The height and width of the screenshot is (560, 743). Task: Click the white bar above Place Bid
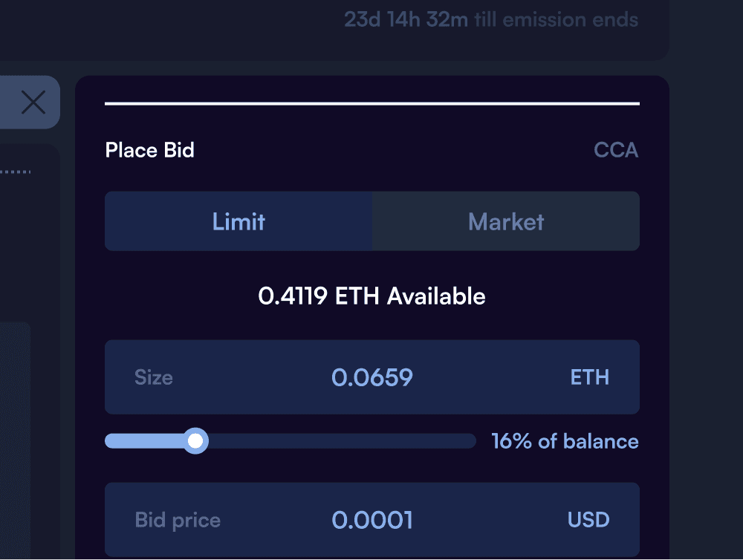tap(372, 103)
